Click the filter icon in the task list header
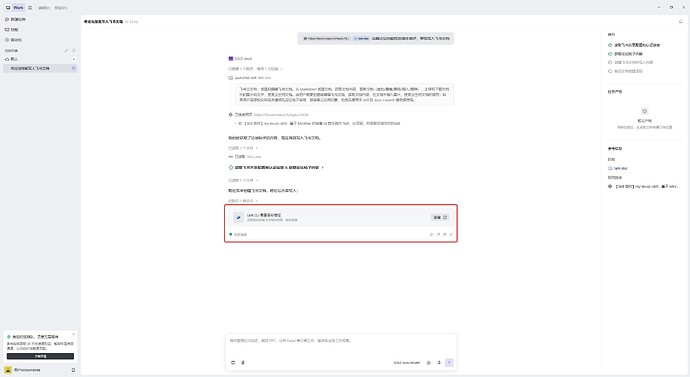 click(x=73, y=51)
